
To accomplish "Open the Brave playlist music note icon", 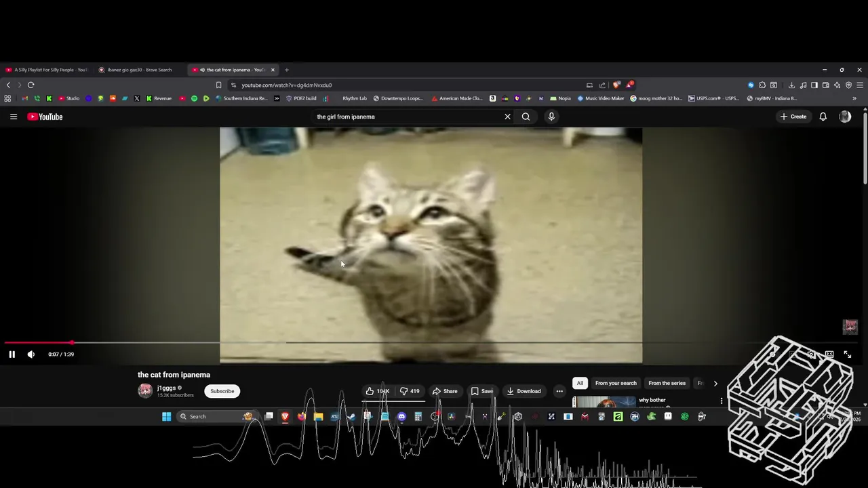I will 803,85.
